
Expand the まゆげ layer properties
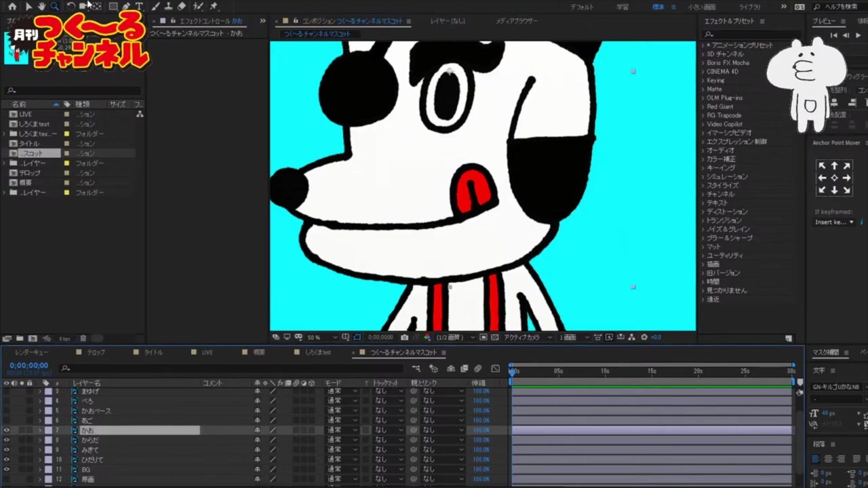pos(39,391)
